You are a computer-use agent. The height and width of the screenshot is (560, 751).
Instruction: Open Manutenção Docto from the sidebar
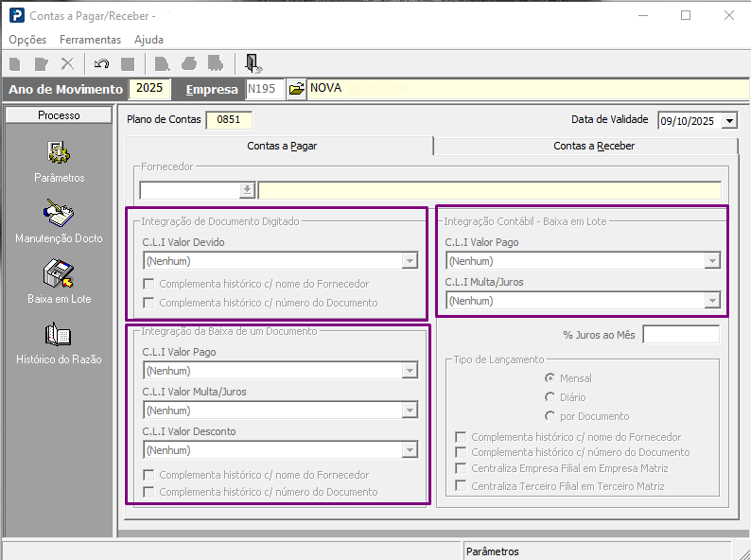[59, 214]
